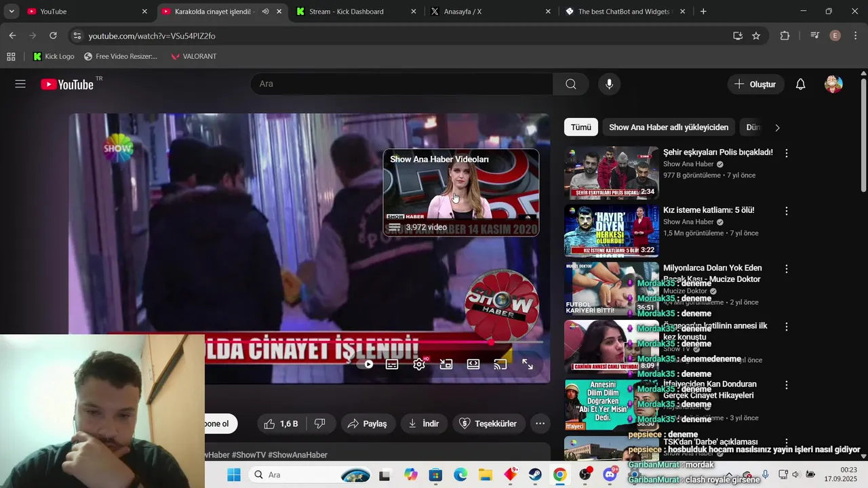Open the media controls icon in toolbar
This screenshot has width=868, height=488.
pyautogui.click(x=815, y=36)
